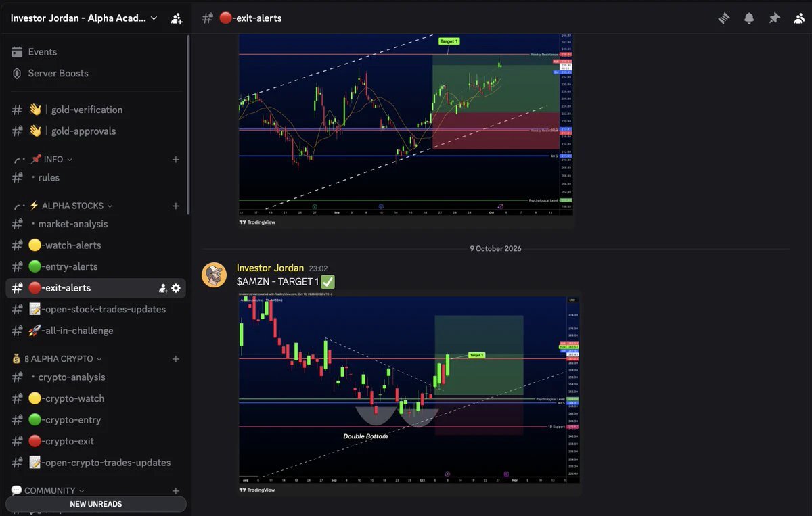Add a channel to INFO category
Screen dimensions: 812x516
click(x=176, y=160)
